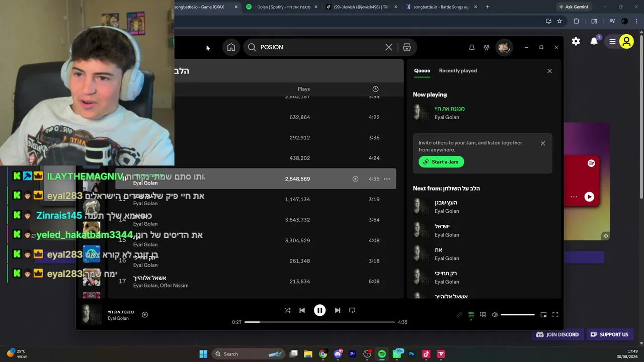
Task: Dismiss the Jam invitation card
Action: pyautogui.click(x=543, y=143)
